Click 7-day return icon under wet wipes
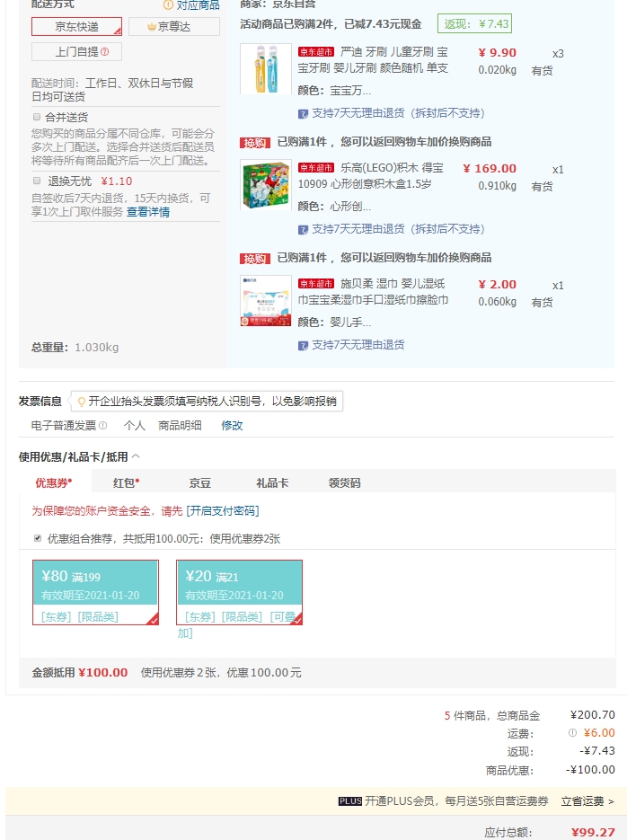Image resolution: width=627 pixels, height=840 pixels. pyautogui.click(x=303, y=346)
